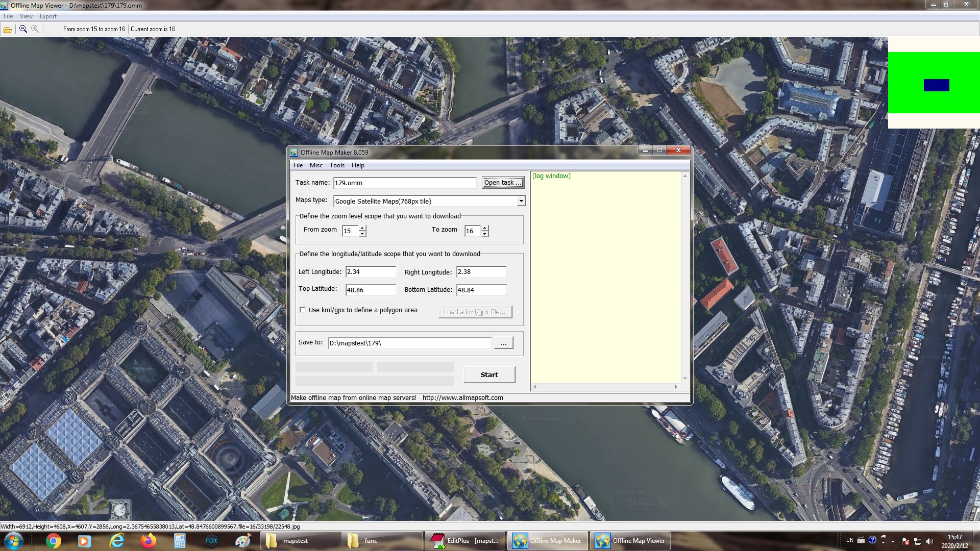The image size is (980, 551).
Task: Decrease the To zoom value
Action: [x=485, y=234]
